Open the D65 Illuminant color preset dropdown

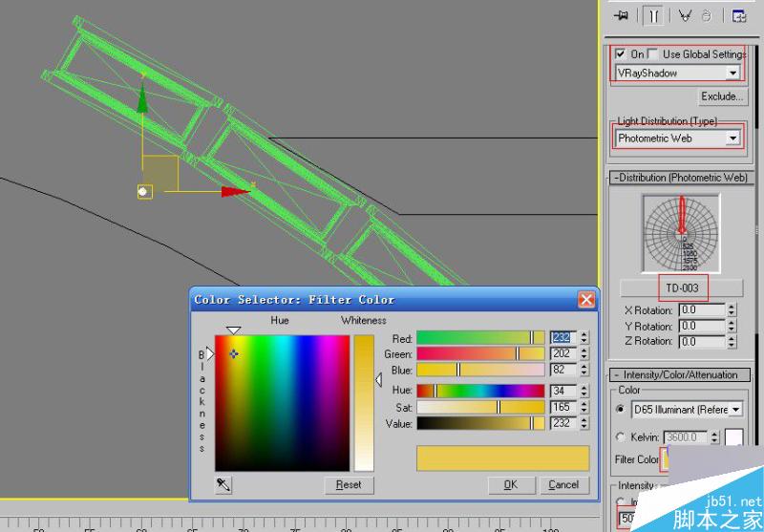tap(687, 409)
